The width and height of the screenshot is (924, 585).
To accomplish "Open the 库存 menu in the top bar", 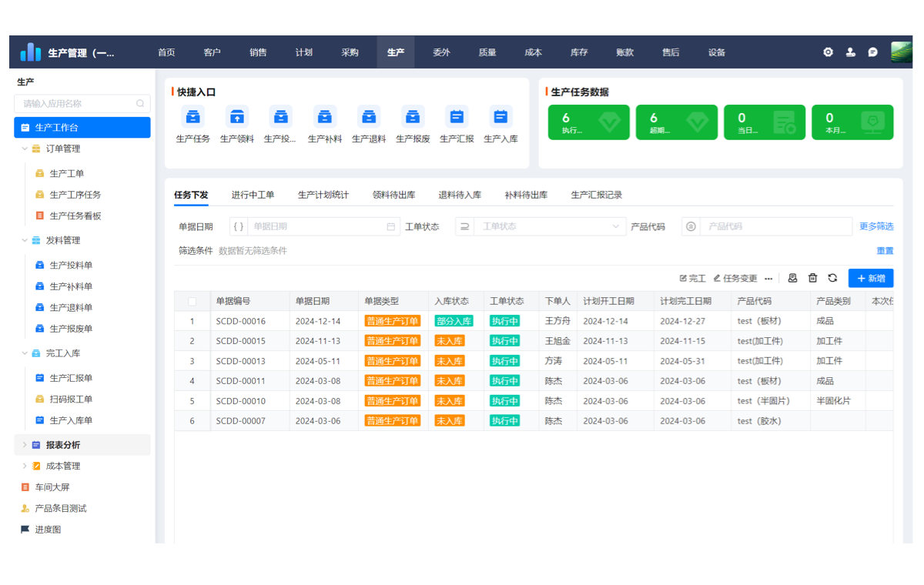I will (x=578, y=52).
